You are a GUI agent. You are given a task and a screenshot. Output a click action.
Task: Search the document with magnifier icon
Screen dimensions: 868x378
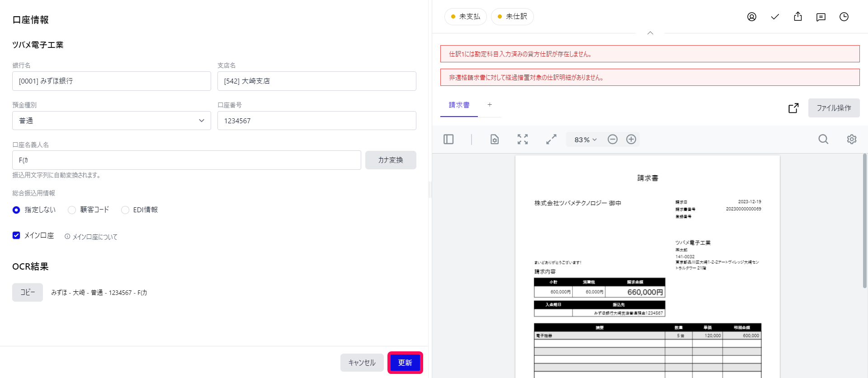823,139
